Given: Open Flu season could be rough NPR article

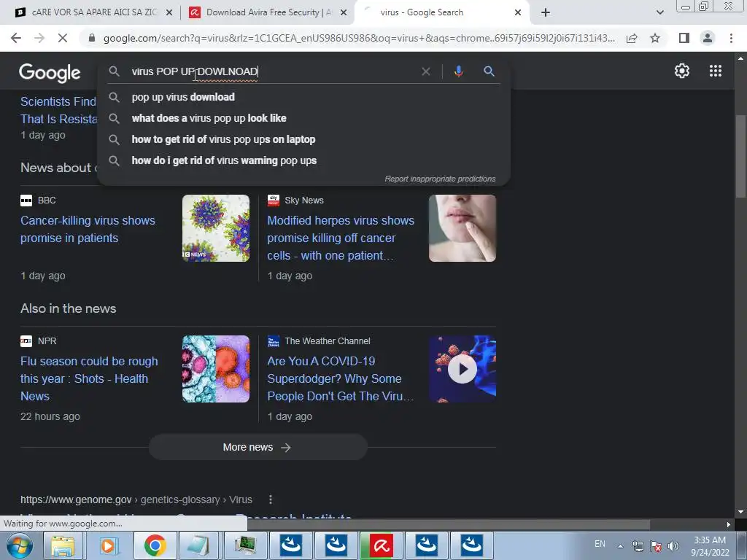Looking at the screenshot, I should pos(88,378).
